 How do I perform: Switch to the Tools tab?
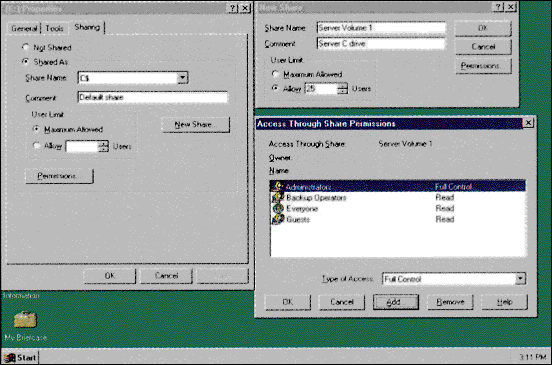point(55,29)
